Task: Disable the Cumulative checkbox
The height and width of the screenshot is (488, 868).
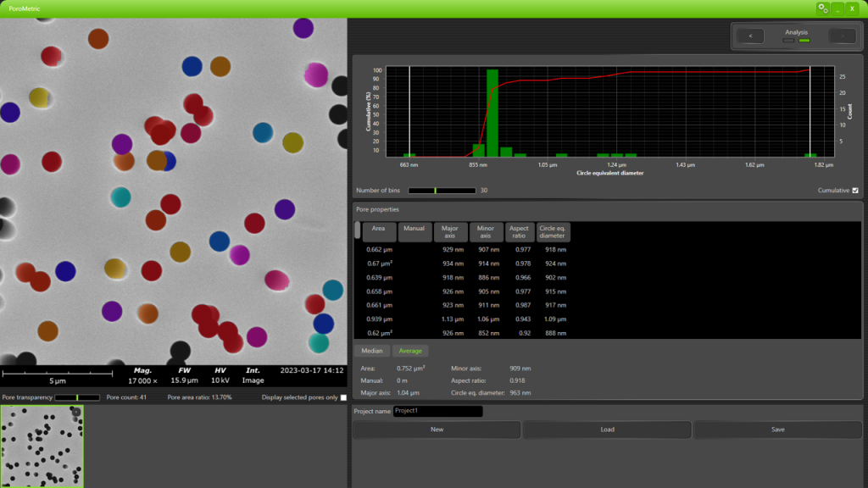Action: point(856,190)
